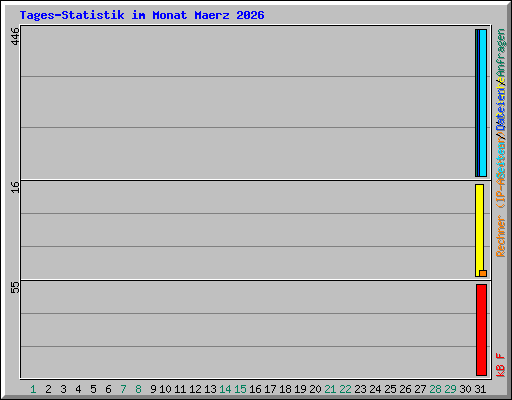
Task: Click day label 22 on the x-axis
Action: click(x=345, y=389)
